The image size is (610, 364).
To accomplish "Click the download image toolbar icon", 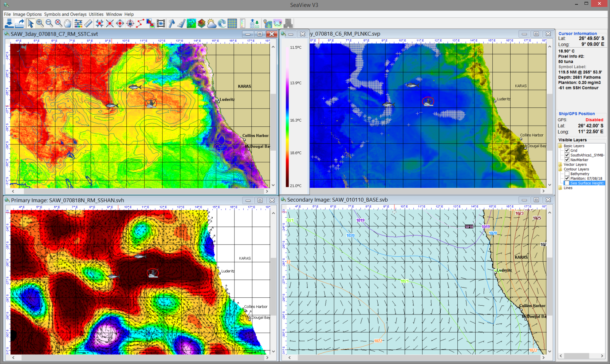I will click(x=9, y=24).
